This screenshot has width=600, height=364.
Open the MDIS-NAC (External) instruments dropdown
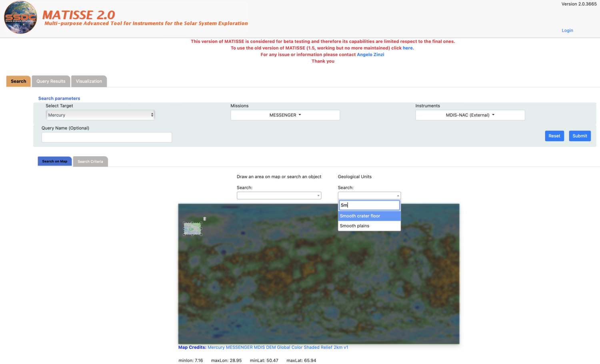tap(470, 115)
